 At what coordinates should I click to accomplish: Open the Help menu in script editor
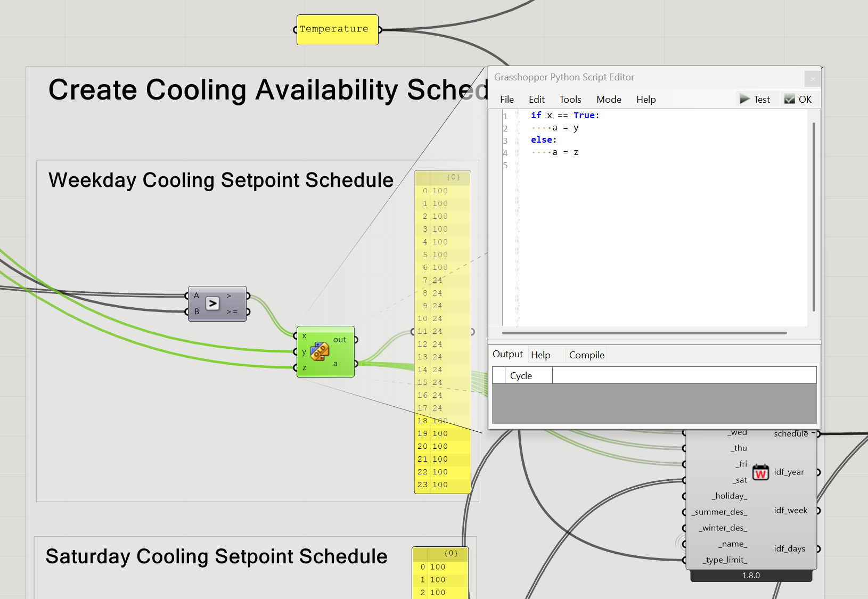coord(646,100)
